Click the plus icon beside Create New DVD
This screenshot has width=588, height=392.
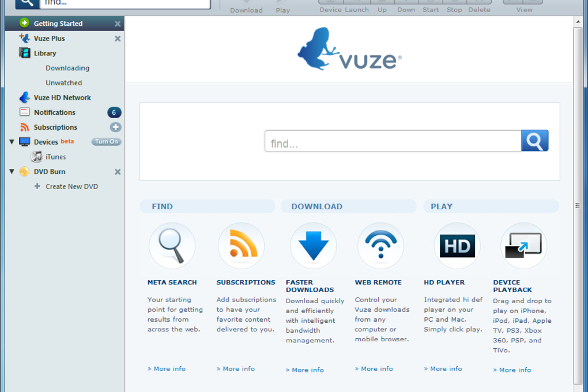pos(37,186)
